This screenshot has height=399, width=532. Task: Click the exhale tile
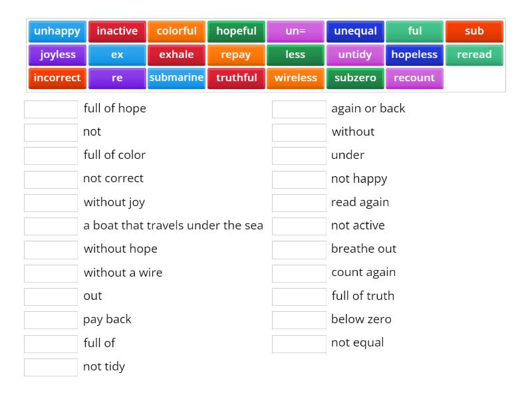176,55
